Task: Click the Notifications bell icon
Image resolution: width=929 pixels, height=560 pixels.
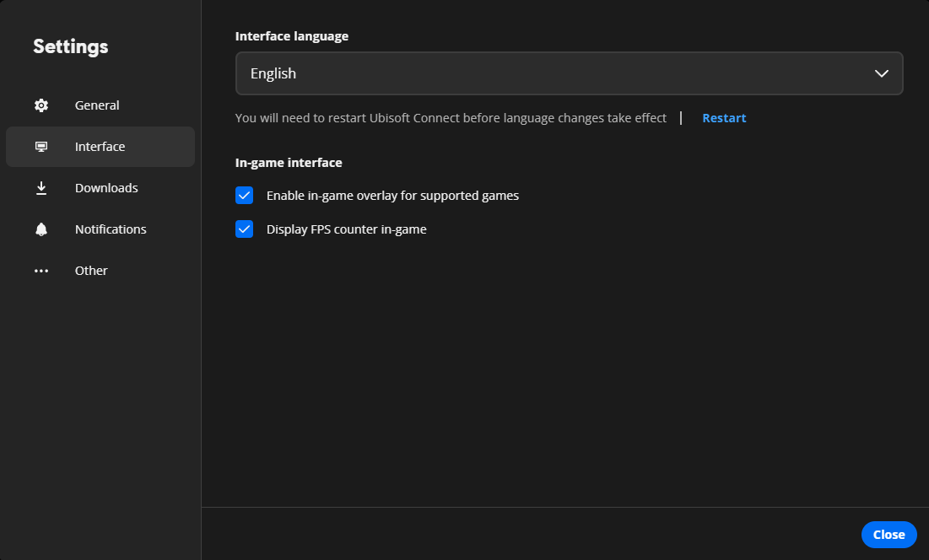Action: [41, 229]
